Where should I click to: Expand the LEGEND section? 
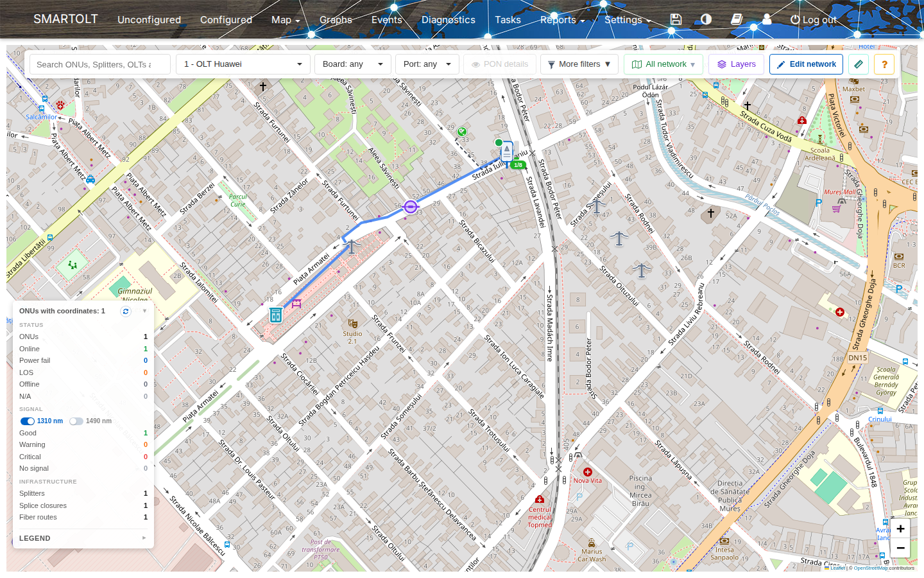[x=83, y=538]
